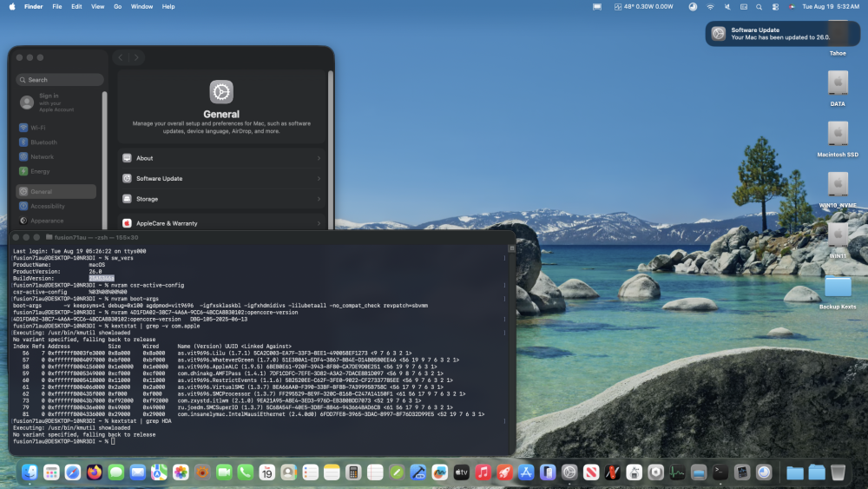Screen dimensions: 868x489
Task: Open the Window menu
Action: 141,7
